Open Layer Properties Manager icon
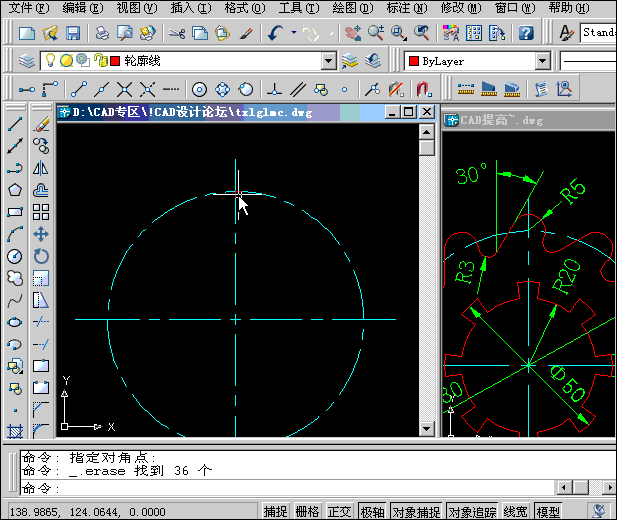The height and width of the screenshot is (520, 617). pyautogui.click(x=27, y=61)
